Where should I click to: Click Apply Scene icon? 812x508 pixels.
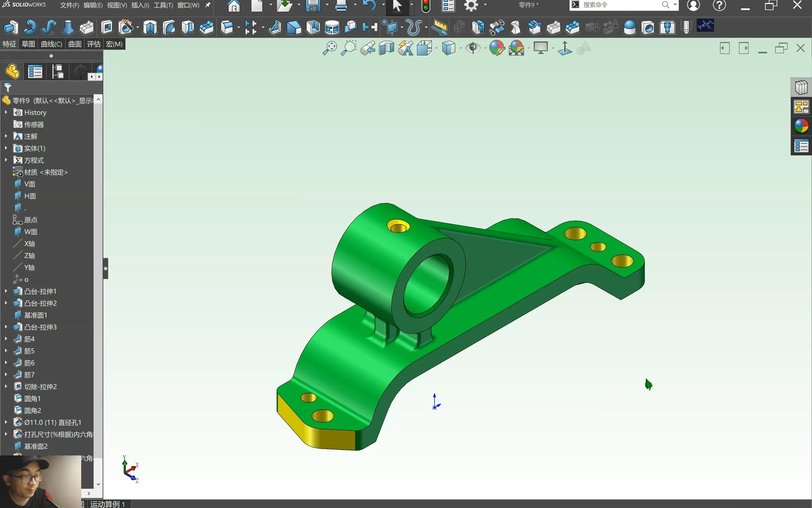click(516, 48)
